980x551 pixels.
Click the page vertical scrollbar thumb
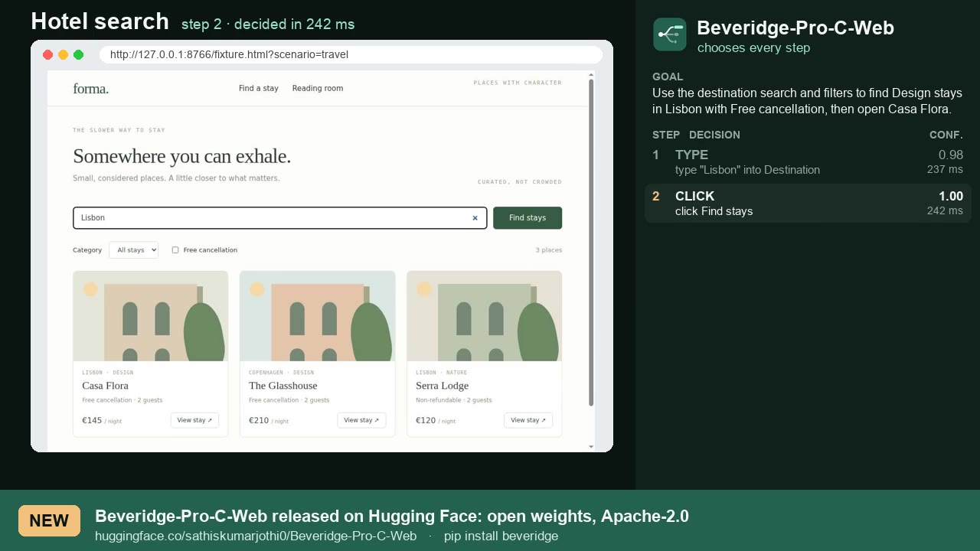[591, 243]
